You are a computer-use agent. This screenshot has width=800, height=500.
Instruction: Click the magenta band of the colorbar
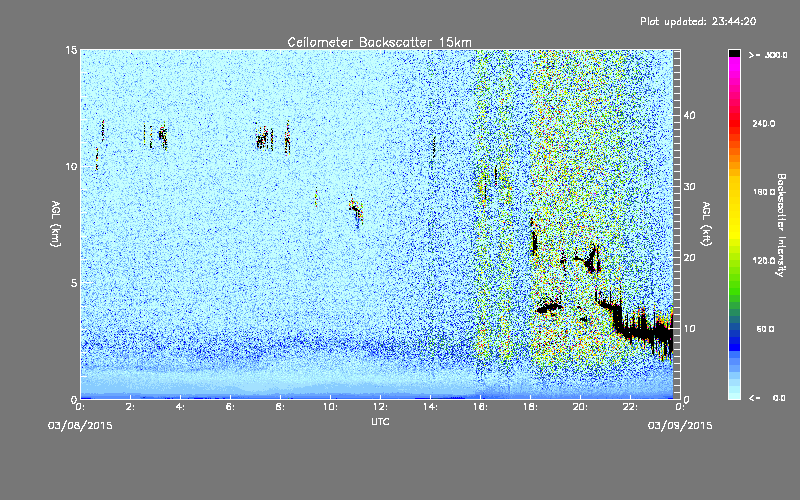click(734, 65)
